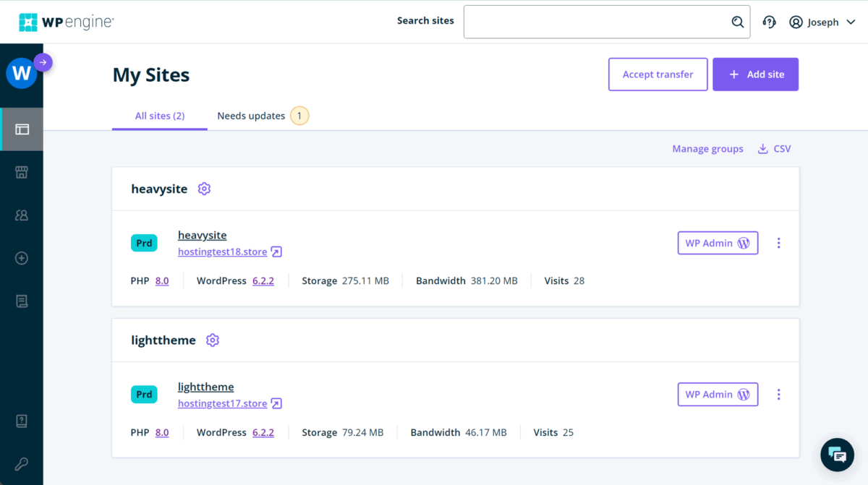
Task: Click the Users icon in the sidebar
Action: (x=21, y=215)
